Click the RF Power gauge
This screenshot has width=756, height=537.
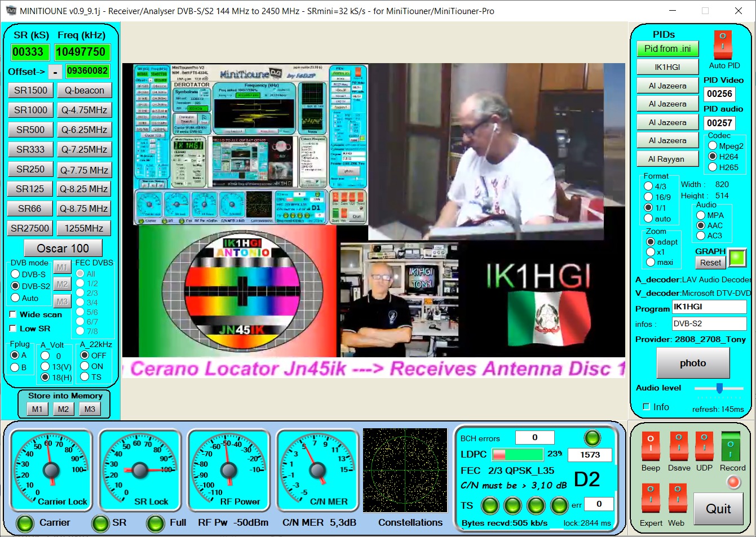click(228, 470)
